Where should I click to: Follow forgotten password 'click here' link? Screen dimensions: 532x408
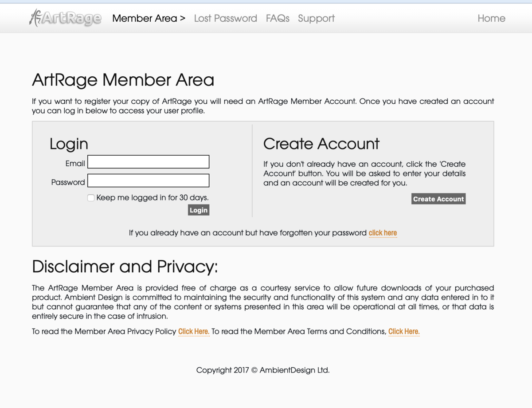[x=383, y=233]
